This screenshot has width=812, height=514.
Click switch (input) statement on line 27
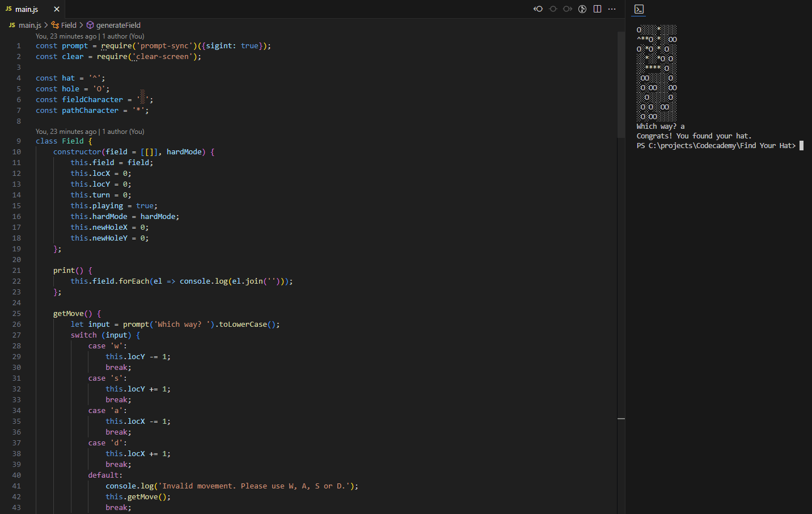tap(105, 335)
